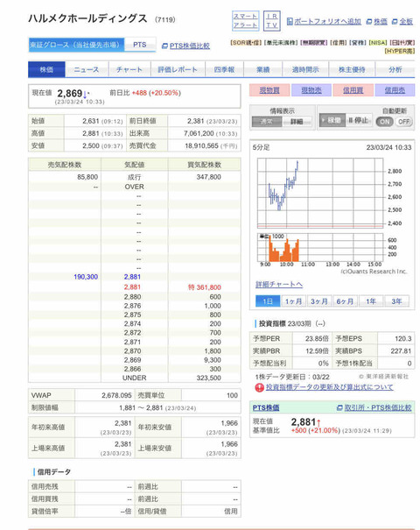Click red alert icon for 投資指標データ
Viewport: 420px width, 530px height.
(259, 388)
